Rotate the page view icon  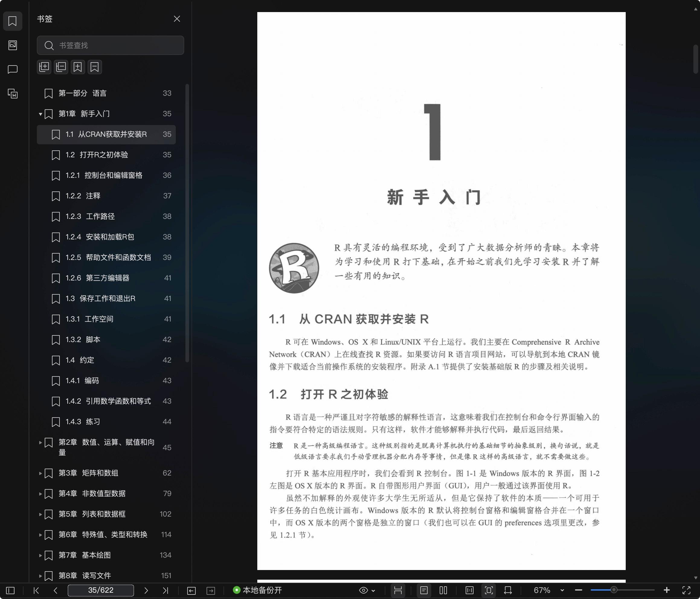pyautogui.click(x=508, y=590)
